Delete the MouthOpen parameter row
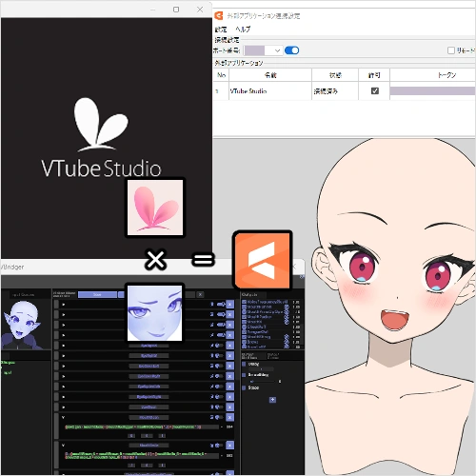The image size is (476, 476). point(229,417)
